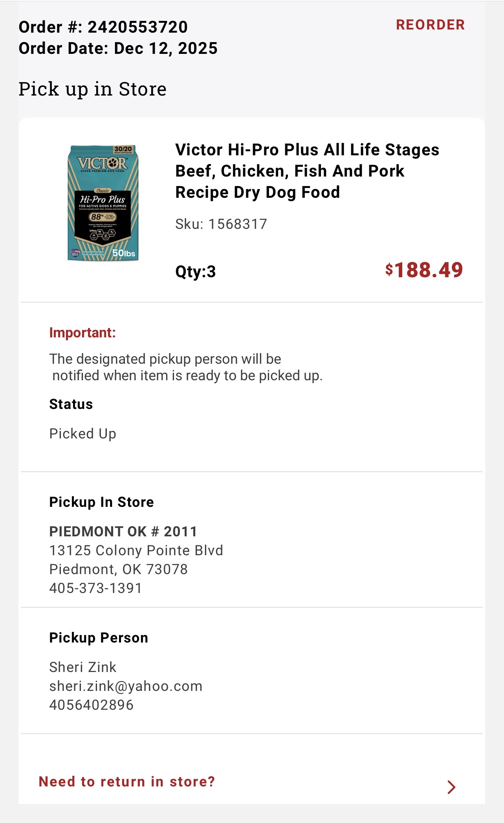This screenshot has height=823, width=504.
Task: Tap the pickup person phone number 4056402896
Action: 92,705
